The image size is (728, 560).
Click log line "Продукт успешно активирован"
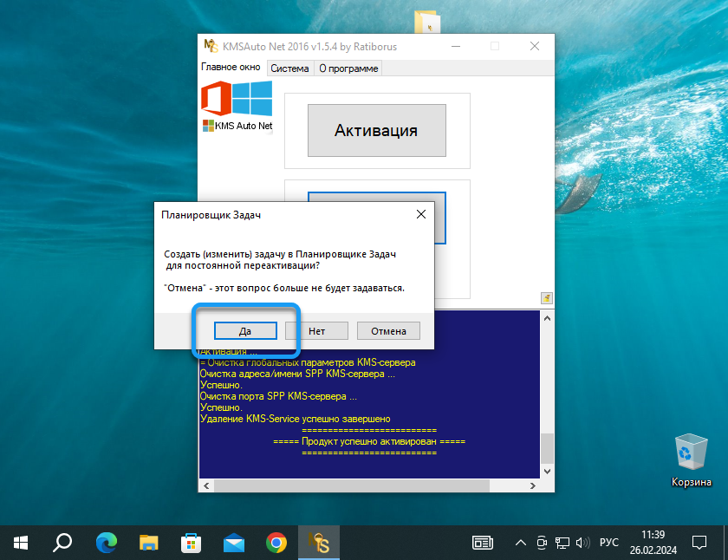pyautogui.click(x=369, y=441)
